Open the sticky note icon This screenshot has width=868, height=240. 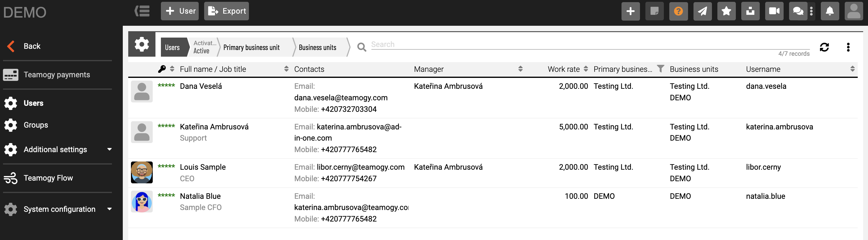coord(654,11)
